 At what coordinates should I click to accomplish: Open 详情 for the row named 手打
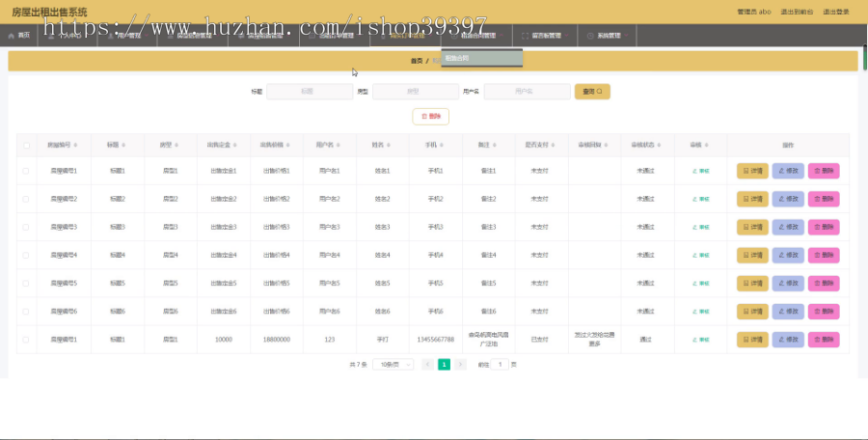[x=752, y=340]
